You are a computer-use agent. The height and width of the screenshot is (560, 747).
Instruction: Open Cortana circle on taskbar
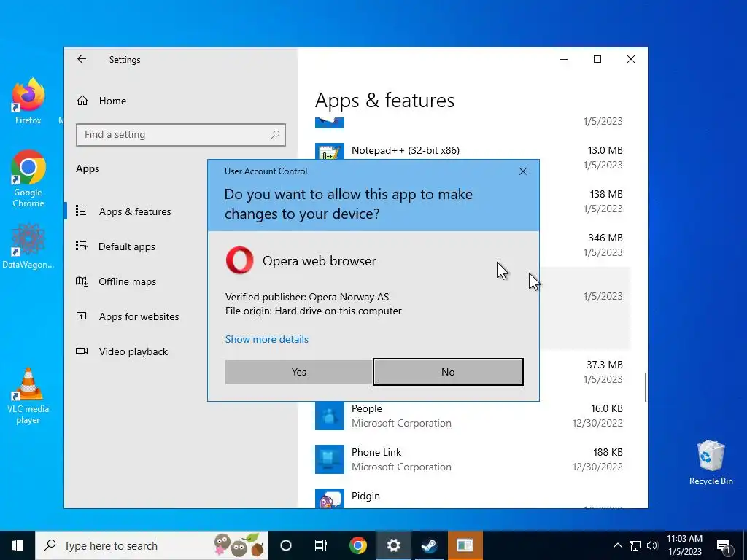pyautogui.click(x=286, y=545)
